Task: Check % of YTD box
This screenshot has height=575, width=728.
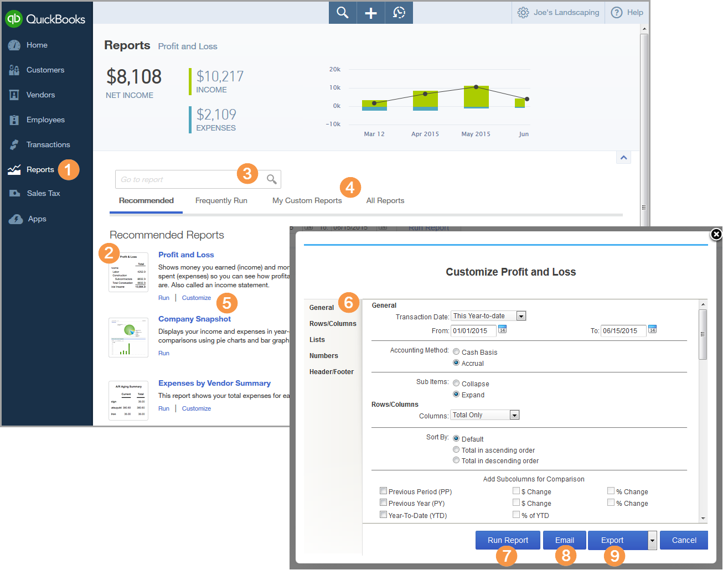Action: (x=516, y=515)
